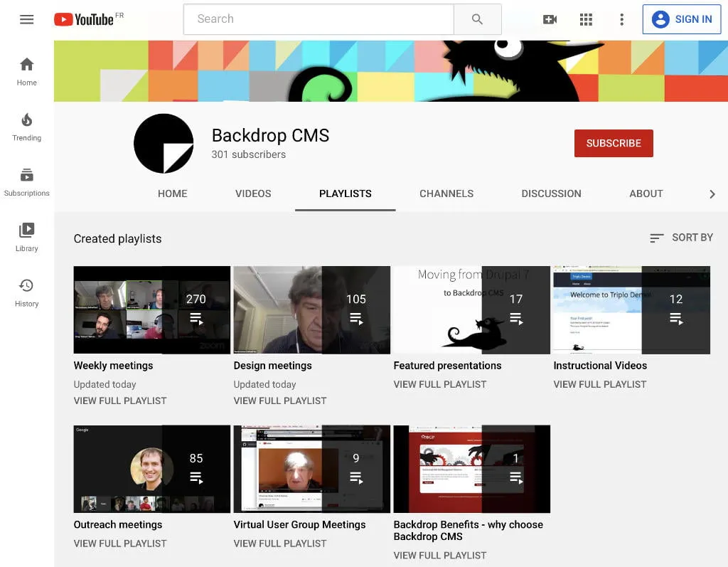
Task: Click the YouTube logo
Action: (84, 19)
